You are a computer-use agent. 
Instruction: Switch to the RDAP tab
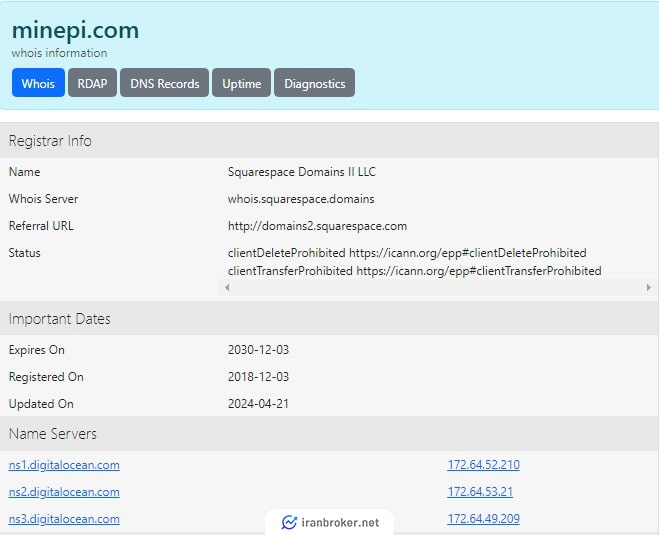click(92, 83)
